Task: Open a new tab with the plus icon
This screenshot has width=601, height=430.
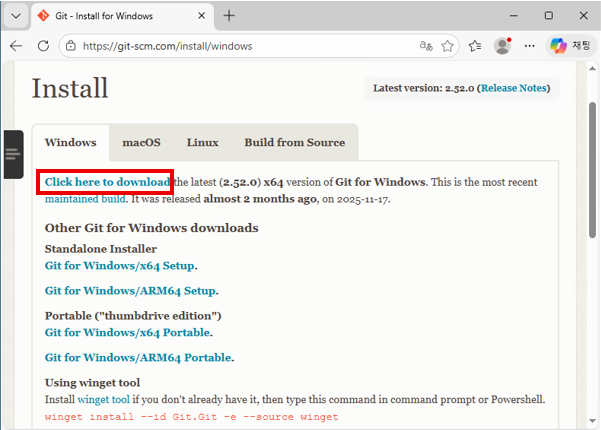Action: 229,16
